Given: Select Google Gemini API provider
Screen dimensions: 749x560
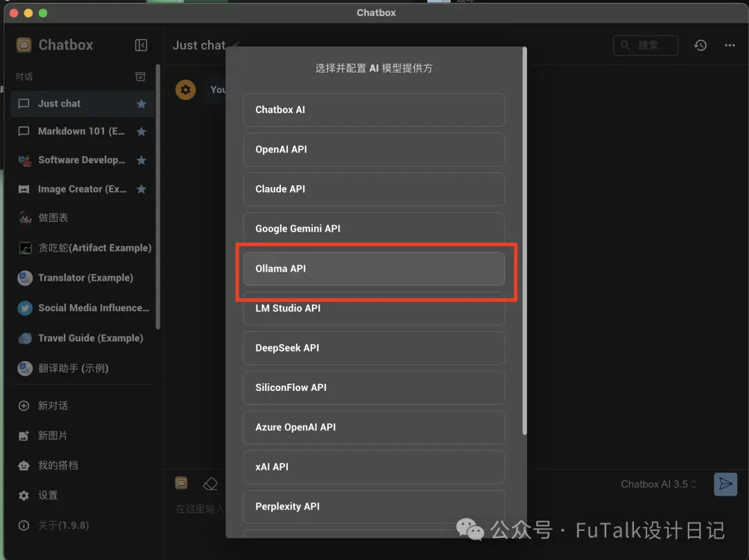Looking at the screenshot, I should point(374,229).
